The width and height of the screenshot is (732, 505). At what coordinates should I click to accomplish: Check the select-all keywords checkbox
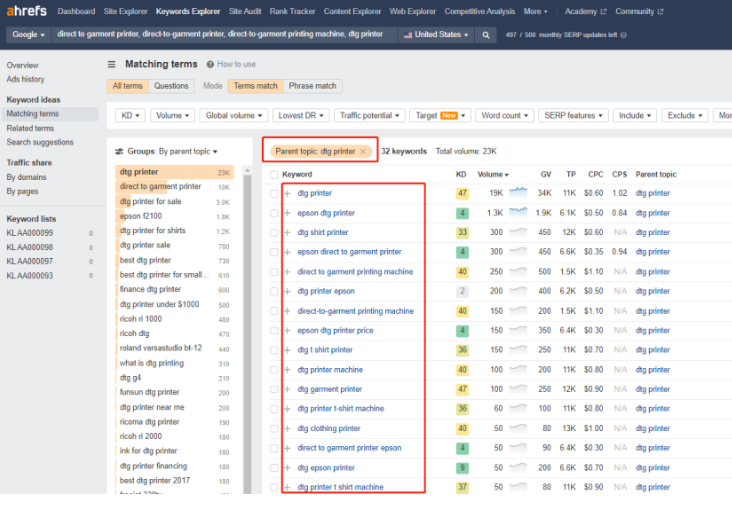click(x=274, y=174)
